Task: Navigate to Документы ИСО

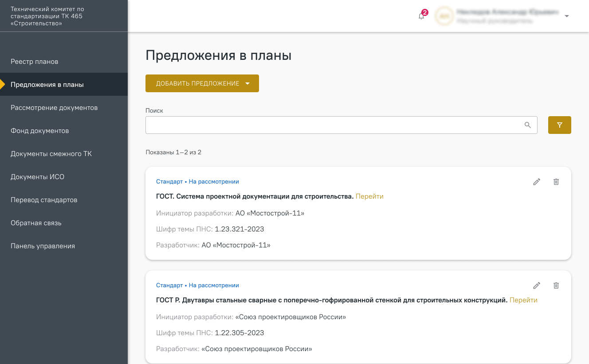Action: (x=38, y=177)
